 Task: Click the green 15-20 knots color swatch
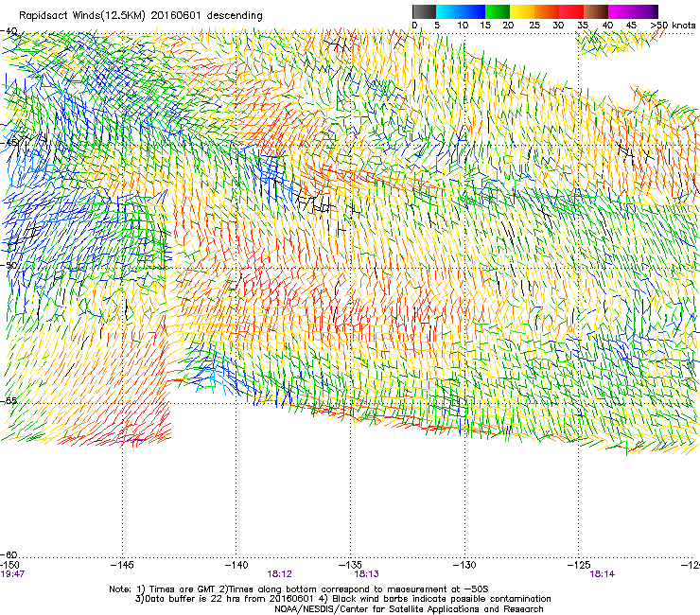[x=498, y=11]
